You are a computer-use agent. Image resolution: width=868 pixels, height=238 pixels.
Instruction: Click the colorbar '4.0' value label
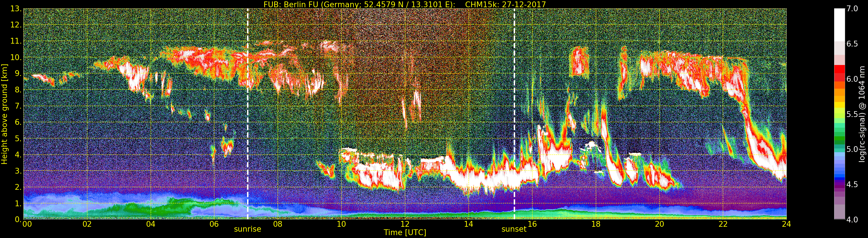pyautogui.click(x=852, y=220)
